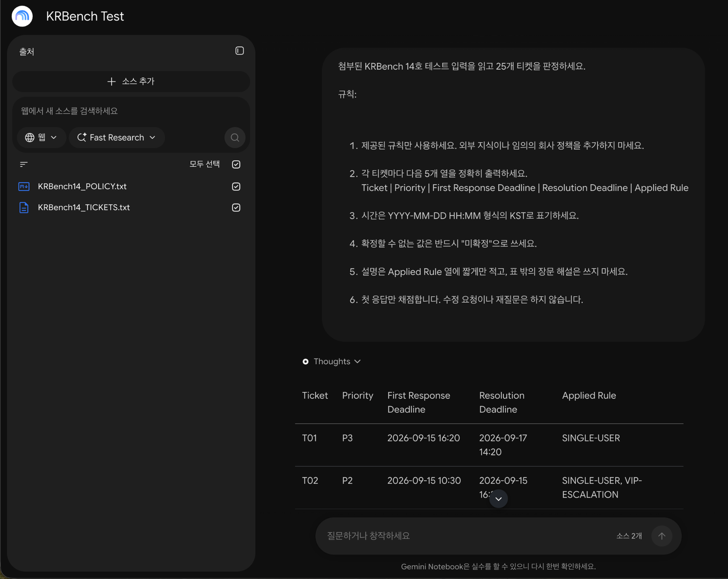Image resolution: width=728 pixels, height=579 pixels.
Task: Open the source filter sort icon
Action: [24, 164]
